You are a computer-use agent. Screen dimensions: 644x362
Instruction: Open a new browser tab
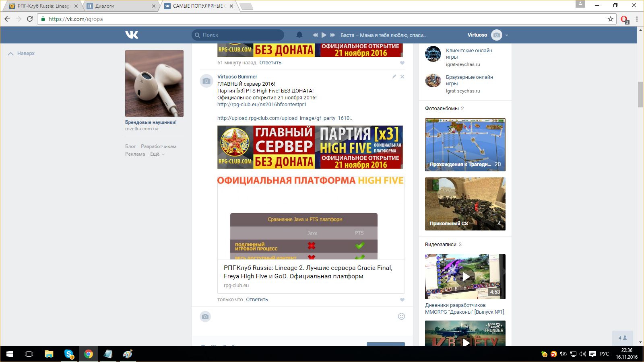click(246, 6)
